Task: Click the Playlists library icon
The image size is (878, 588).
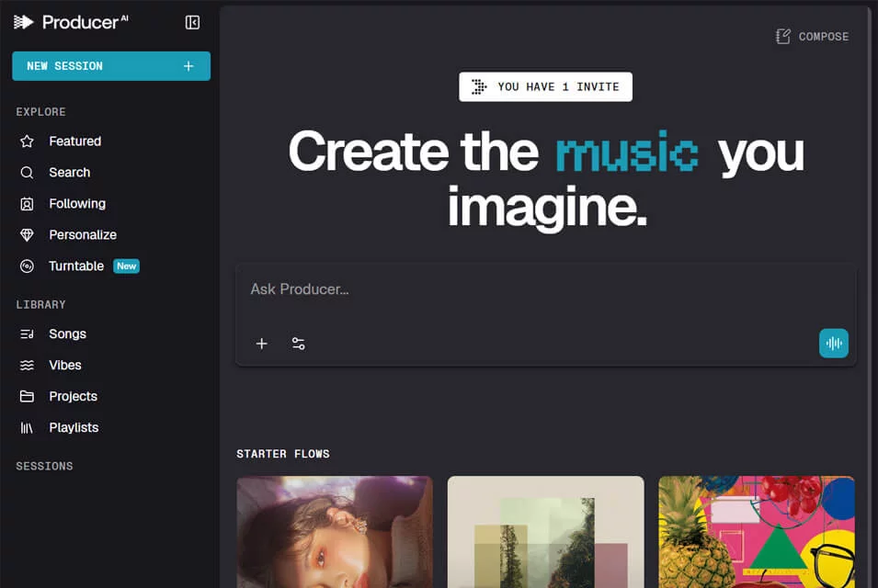Action: [27, 428]
